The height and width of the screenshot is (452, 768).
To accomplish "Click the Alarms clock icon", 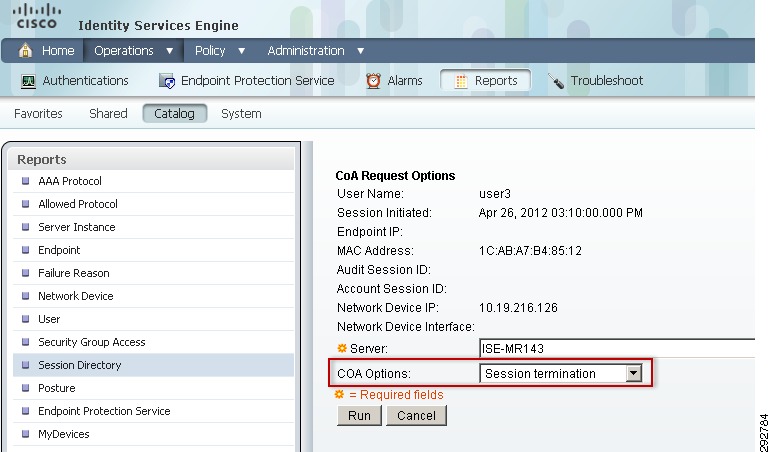I will (374, 81).
